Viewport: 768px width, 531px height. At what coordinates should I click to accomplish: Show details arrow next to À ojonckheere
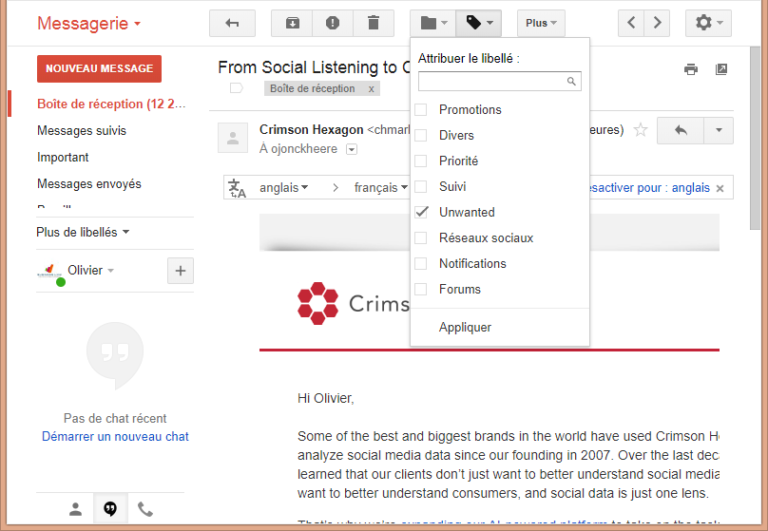point(352,149)
